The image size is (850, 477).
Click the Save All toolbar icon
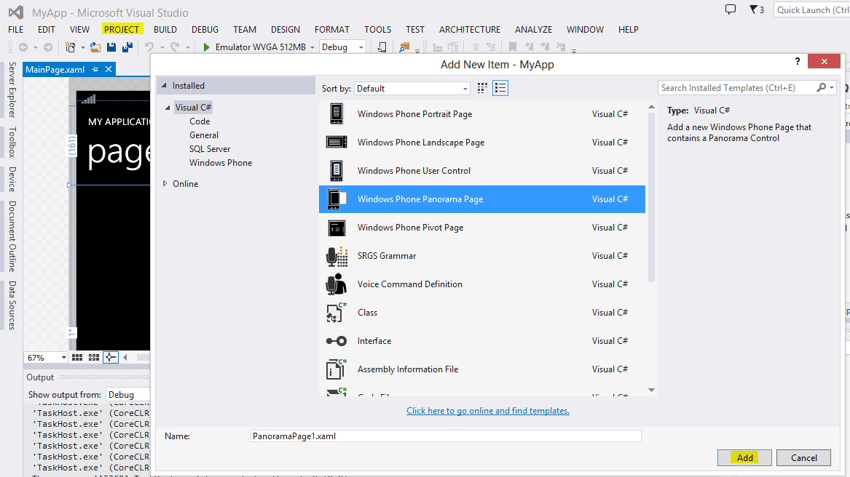click(127, 47)
